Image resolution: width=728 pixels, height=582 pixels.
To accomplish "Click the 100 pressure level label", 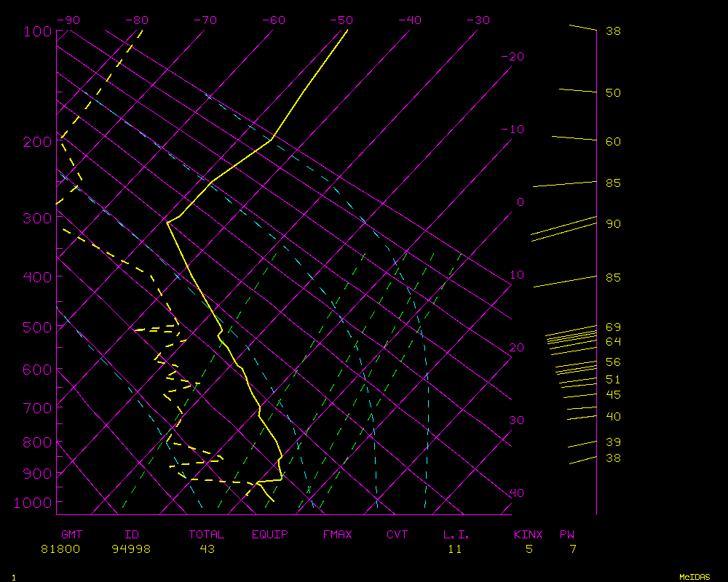I will point(37,31).
